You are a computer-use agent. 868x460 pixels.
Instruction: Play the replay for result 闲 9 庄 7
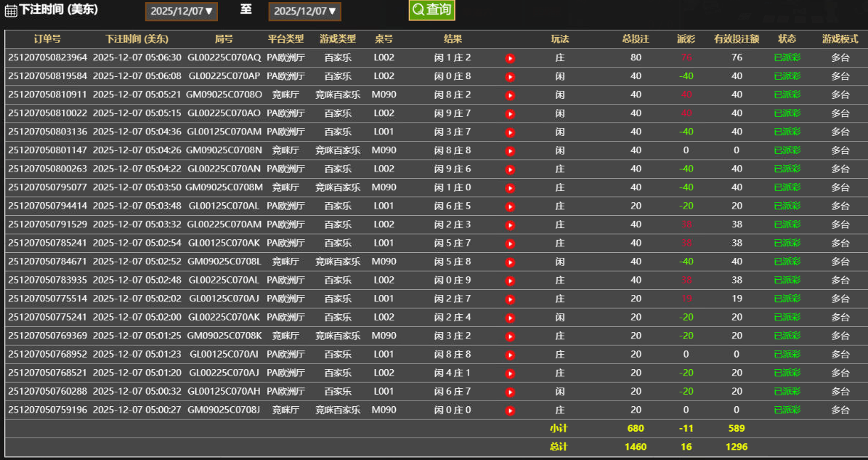click(x=511, y=113)
